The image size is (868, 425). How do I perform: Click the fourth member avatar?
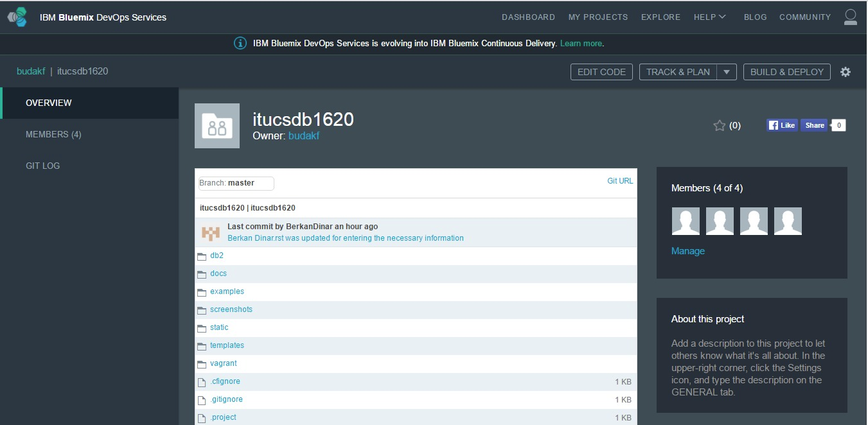coord(788,221)
